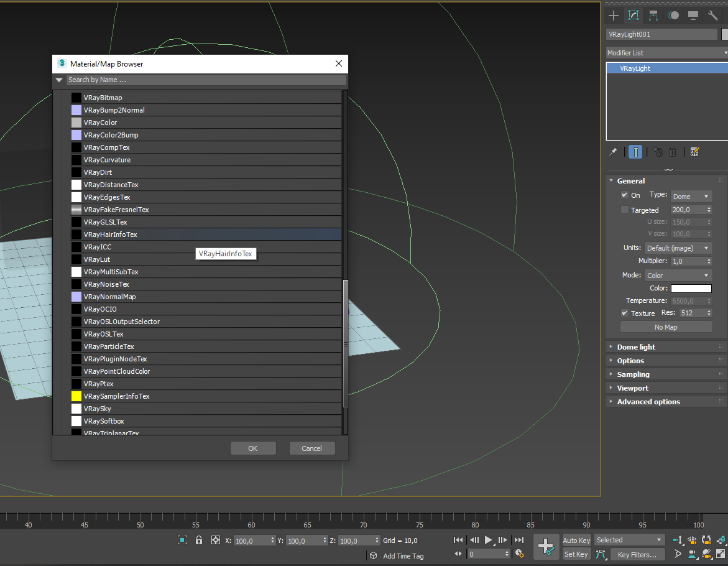The width and height of the screenshot is (728, 566).
Task: Click Maximize Viewport Toggle icon
Action: 721,554
